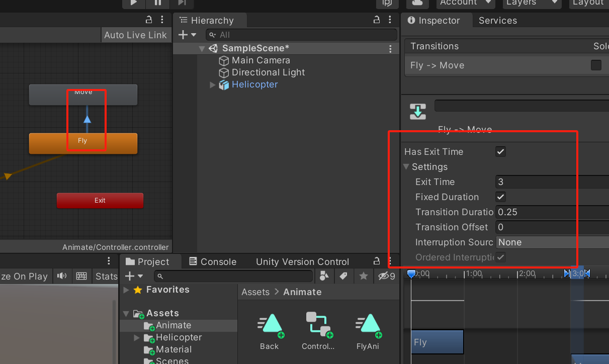
Task: Switch to Unity Version Control tab
Action: pos(302,262)
